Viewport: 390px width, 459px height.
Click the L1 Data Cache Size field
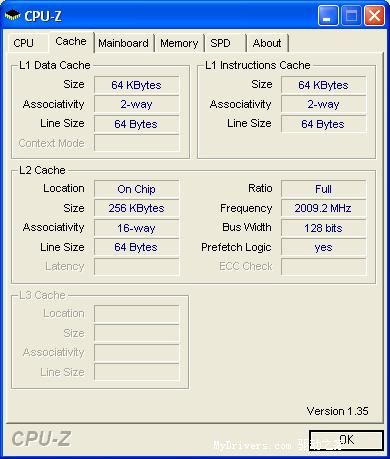[137, 85]
